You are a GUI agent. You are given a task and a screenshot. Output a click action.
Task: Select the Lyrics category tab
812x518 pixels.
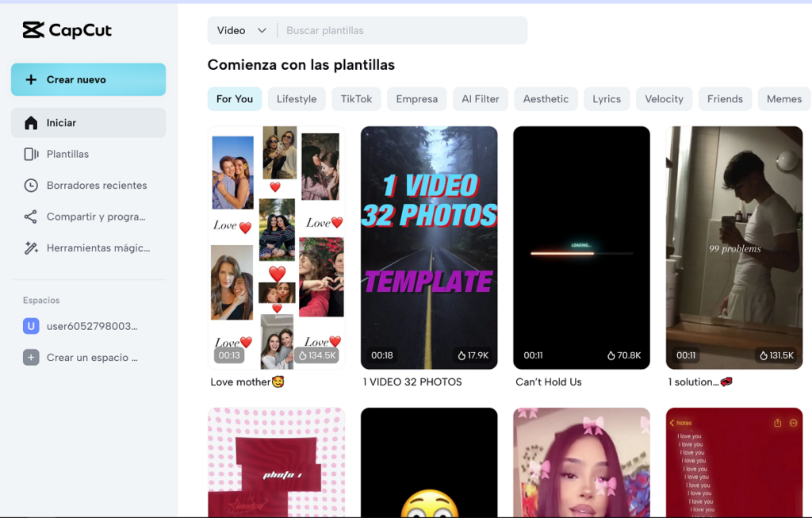(607, 99)
